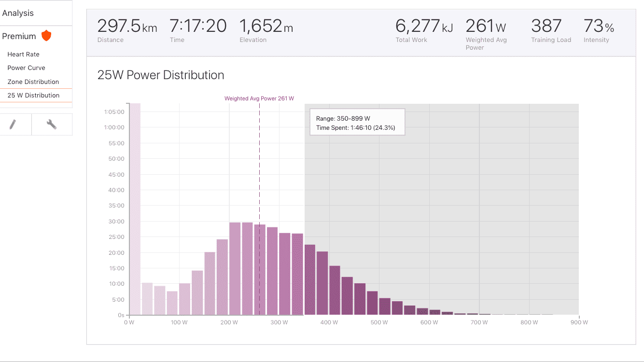Click the orange Premium shield badge
The height and width of the screenshot is (362, 644).
coord(46,36)
